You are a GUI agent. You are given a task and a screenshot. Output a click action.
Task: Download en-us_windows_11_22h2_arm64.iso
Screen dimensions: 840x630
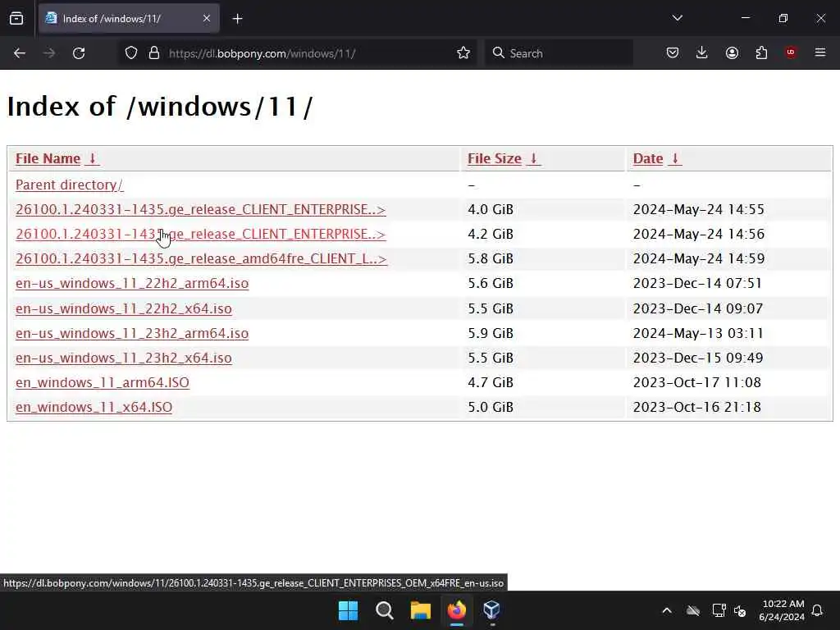tap(132, 283)
